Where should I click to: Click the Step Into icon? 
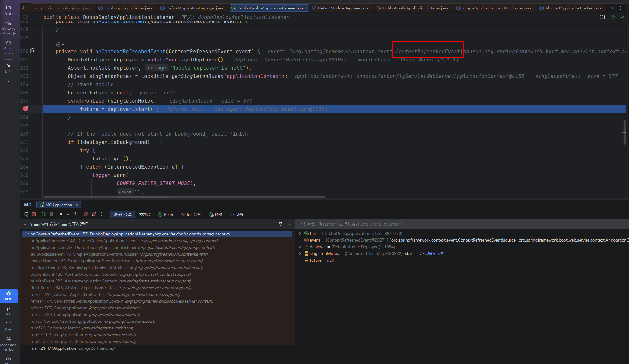click(68, 214)
